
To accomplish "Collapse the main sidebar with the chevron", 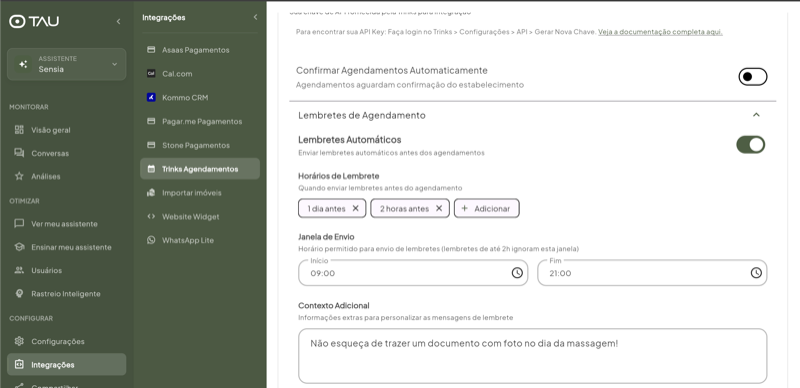I will point(118,21).
